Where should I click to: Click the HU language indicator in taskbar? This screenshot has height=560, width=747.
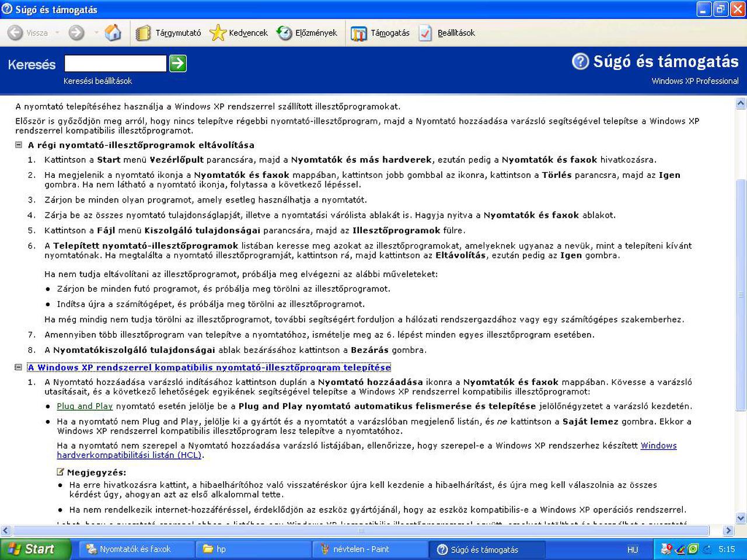click(x=633, y=549)
